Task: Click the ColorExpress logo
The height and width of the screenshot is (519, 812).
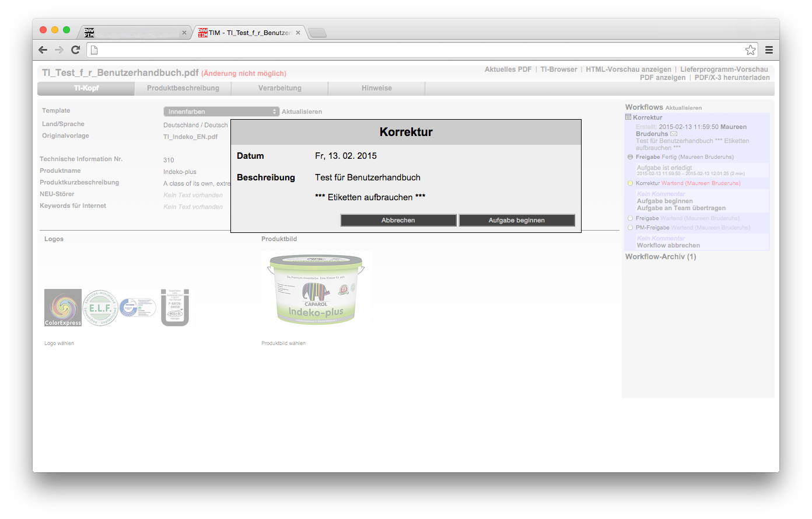Action: point(63,308)
